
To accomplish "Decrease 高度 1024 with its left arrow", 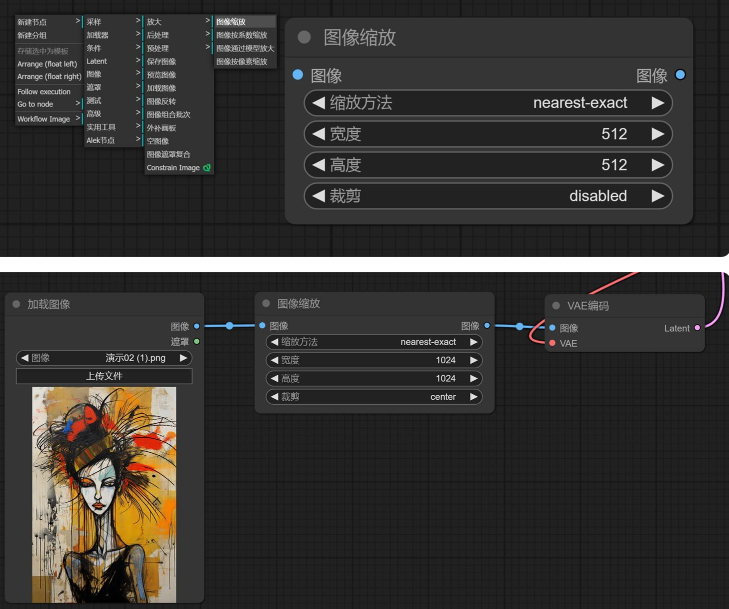I will tap(274, 378).
